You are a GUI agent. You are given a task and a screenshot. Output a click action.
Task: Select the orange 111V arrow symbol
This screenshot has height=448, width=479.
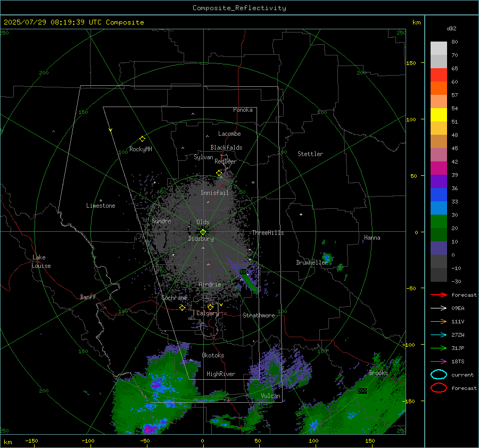click(x=439, y=321)
